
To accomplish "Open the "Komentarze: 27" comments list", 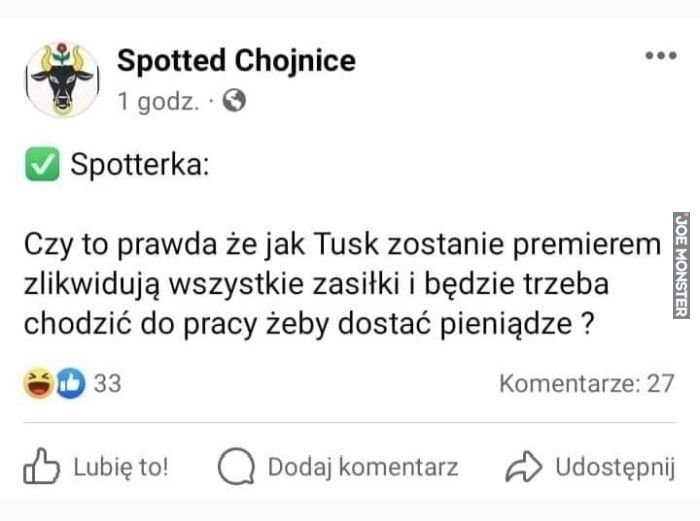I will click(586, 383).
